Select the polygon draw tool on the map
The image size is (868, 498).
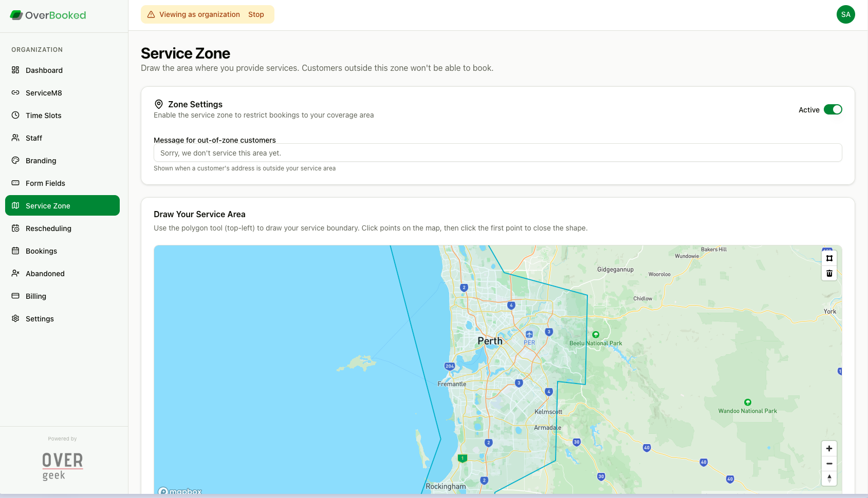829,258
